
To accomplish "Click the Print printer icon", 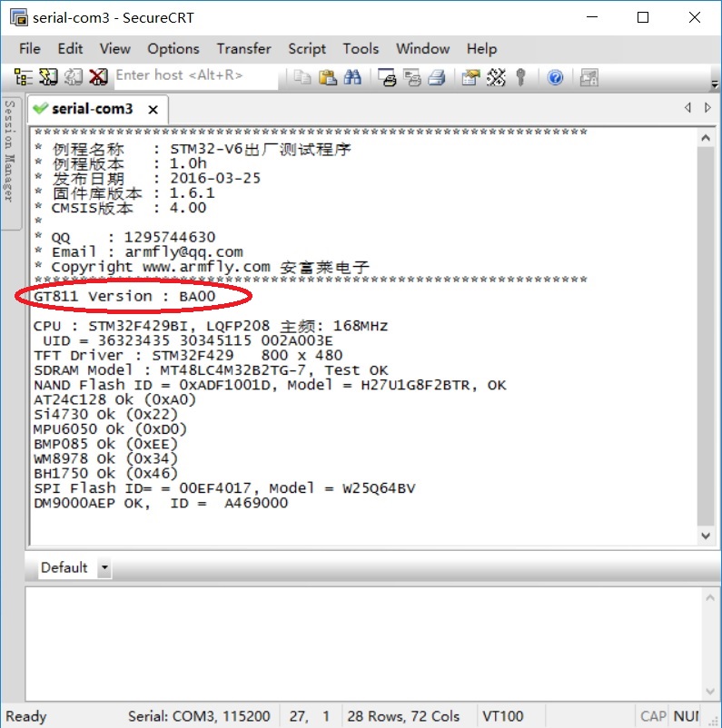I will tap(437, 77).
